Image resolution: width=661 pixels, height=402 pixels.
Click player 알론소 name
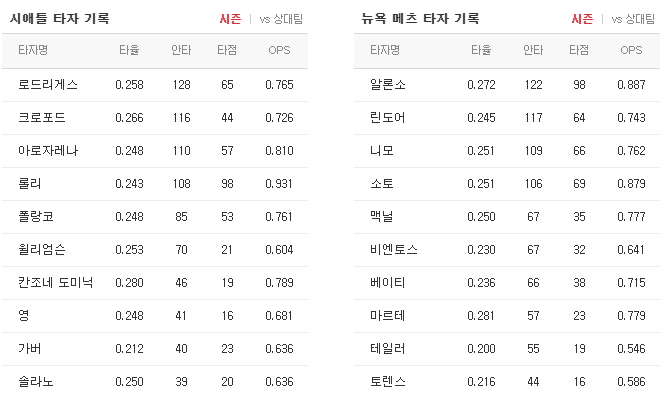coord(388,85)
